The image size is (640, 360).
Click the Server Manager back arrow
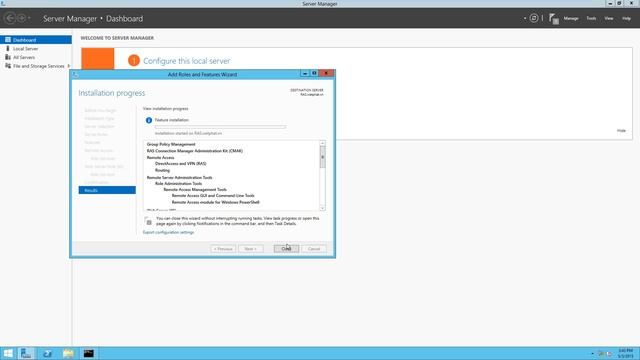pyautogui.click(x=10, y=18)
